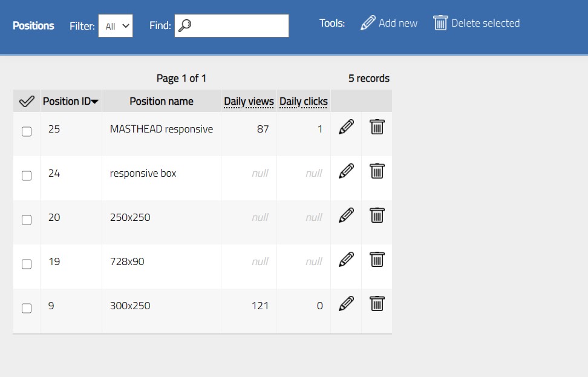Check the checkbox for position ID 25
The height and width of the screenshot is (377, 588).
pos(27,132)
